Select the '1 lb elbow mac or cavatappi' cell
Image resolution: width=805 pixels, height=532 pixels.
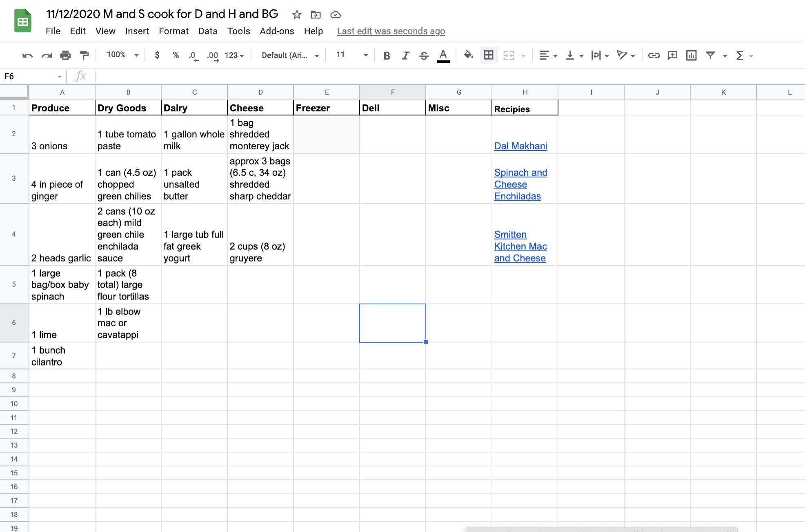click(128, 323)
